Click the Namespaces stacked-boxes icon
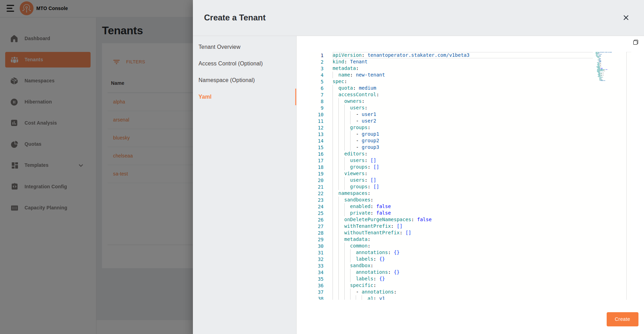 click(x=14, y=81)
